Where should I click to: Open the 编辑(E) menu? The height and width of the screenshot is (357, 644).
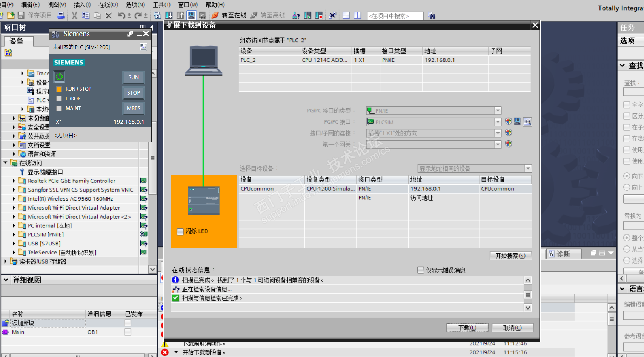click(x=30, y=5)
